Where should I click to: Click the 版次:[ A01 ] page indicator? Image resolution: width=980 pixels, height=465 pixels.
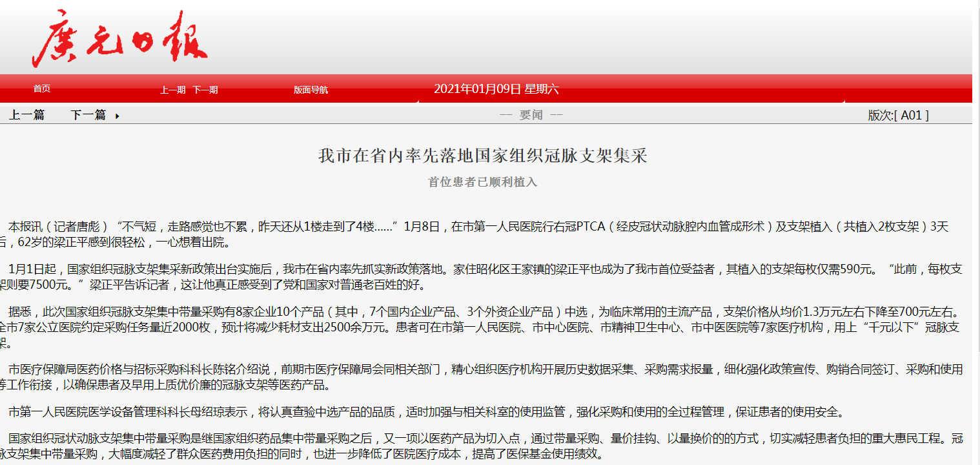pyautogui.click(x=898, y=115)
